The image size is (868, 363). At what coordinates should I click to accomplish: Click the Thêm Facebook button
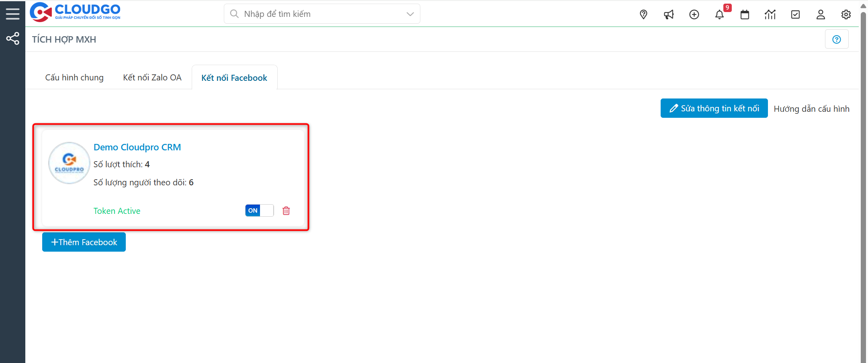click(x=84, y=242)
